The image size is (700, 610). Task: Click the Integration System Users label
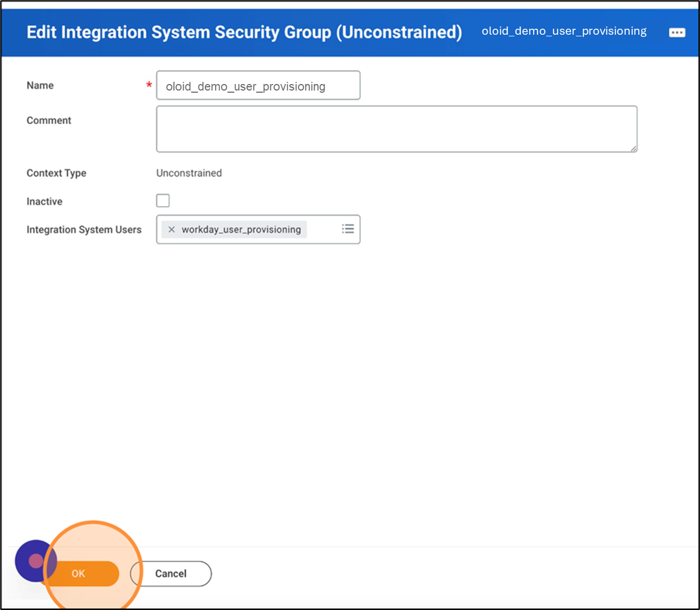tap(84, 230)
